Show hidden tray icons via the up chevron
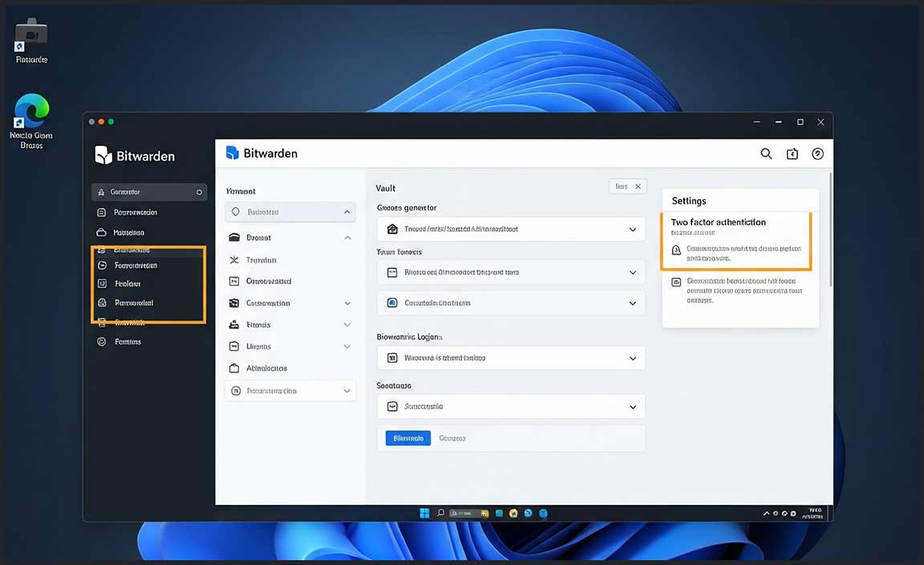The image size is (924, 565). tap(766, 514)
